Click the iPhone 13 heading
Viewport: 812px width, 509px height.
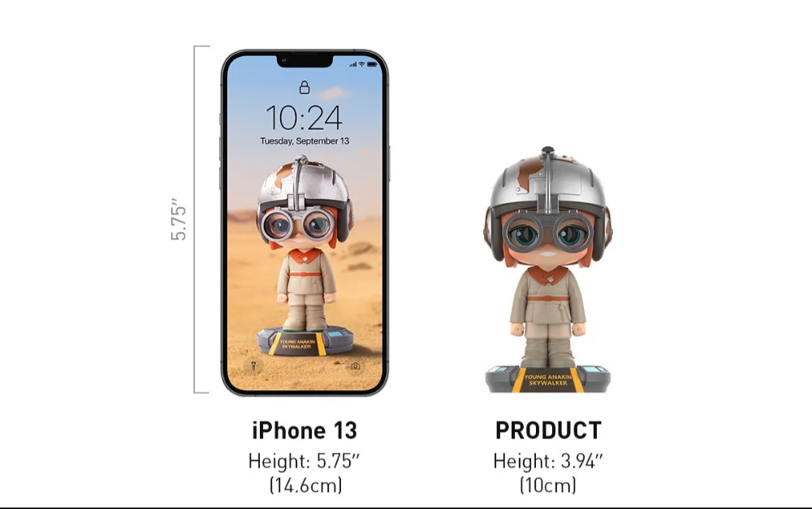(x=304, y=430)
